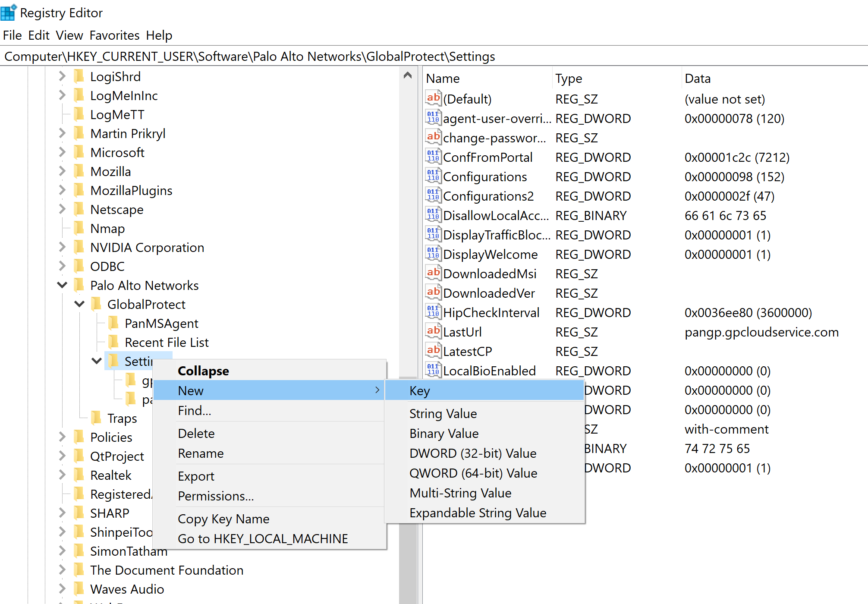Click the PanMSAgent folder icon

pos(113,323)
